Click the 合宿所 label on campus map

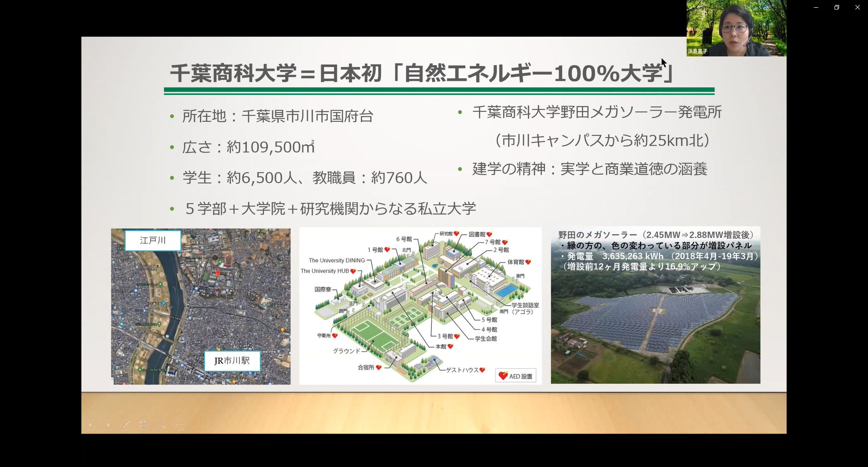(366, 367)
